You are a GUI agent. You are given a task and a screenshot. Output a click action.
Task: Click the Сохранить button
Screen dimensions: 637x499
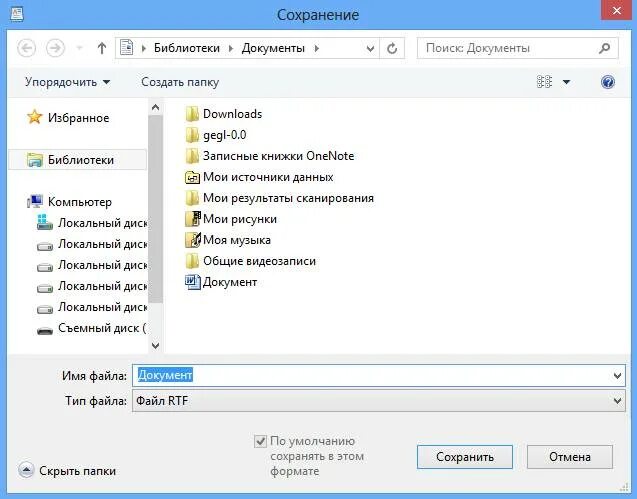[465, 457]
